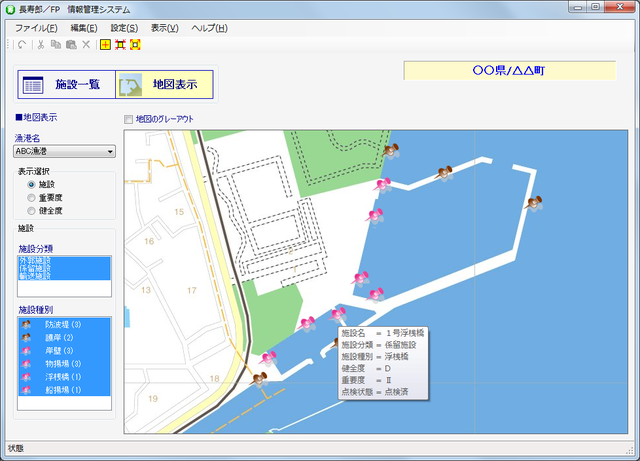Open the ファイル(F) menu
The height and width of the screenshot is (461, 640).
pyautogui.click(x=37, y=27)
